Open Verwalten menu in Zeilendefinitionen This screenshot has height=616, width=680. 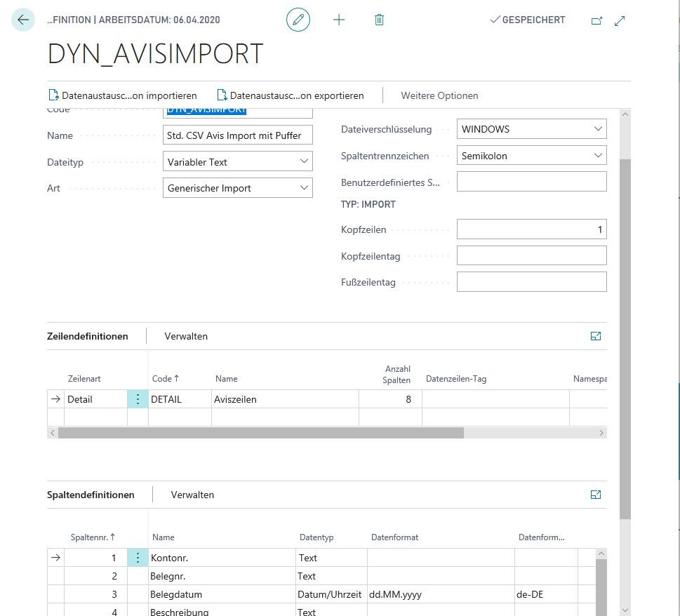coord(186,336)
